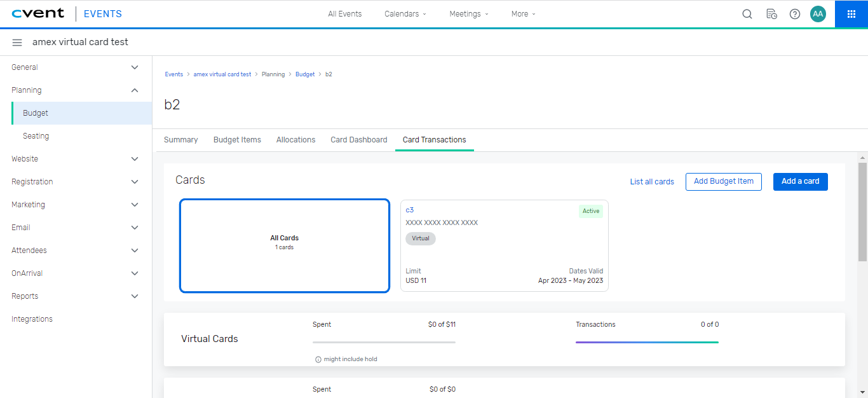The image size is (868, 398).
Task: Open the AA account avatar
Action: (818, 13)
